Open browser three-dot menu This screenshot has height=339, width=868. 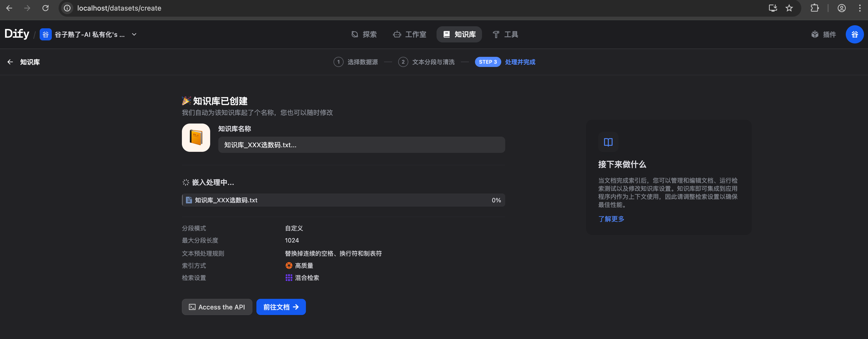860,8
